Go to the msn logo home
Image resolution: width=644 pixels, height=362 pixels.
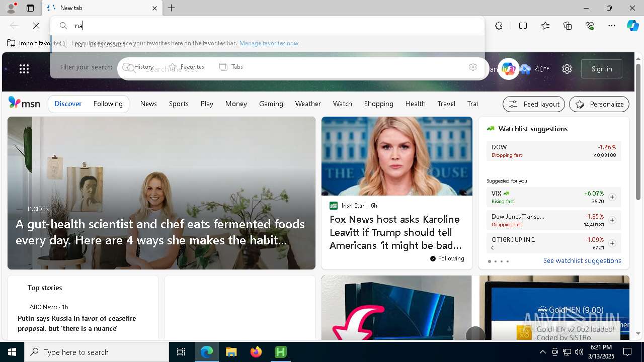(24, 103)
